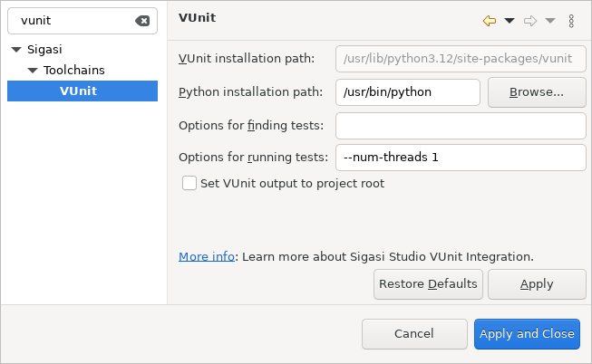Viewport: 592px width, 364px height.
Task: Cancel the preferences dialog
Action: (414, 334)
